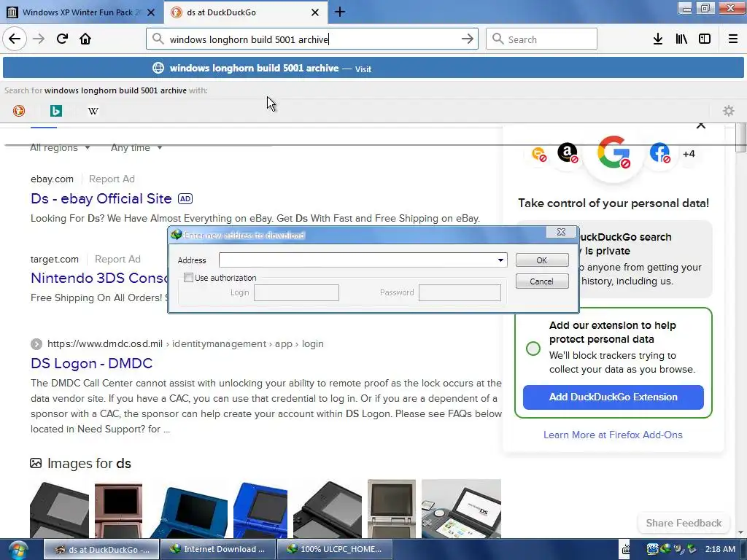The height and width of the screenshot is (560, 747).
Task: Click the Nintendo 3DS Console ad link
Action: (99, 278)
